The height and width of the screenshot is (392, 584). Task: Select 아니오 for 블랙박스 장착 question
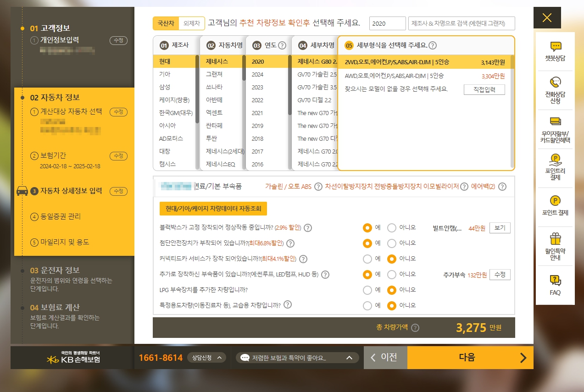pyautogui.click(x=392, y=228)
